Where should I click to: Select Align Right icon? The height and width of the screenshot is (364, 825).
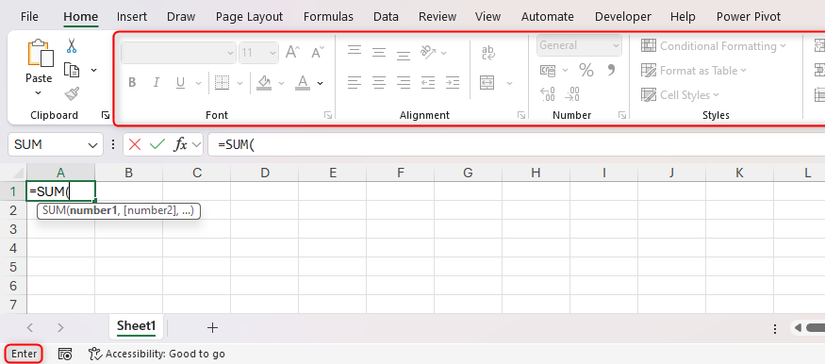(403, 83)
